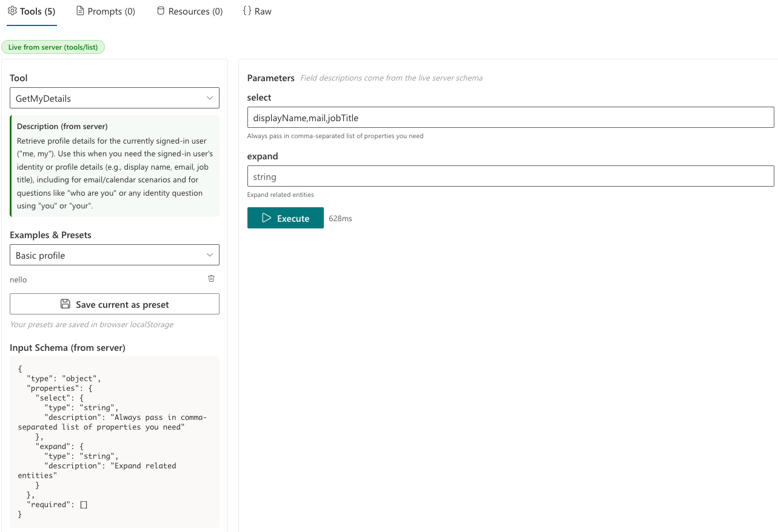
Task: Select the Tools (5) tab
Action: click(32, 10)
